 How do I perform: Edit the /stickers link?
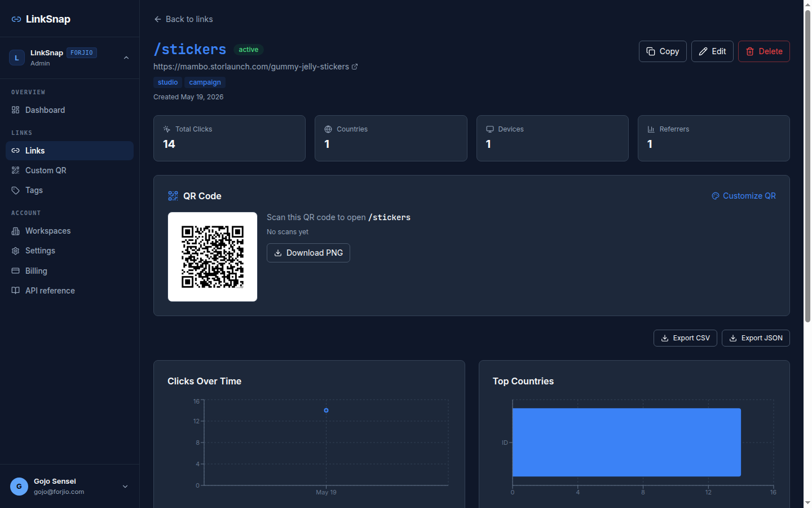pos(712,51)
